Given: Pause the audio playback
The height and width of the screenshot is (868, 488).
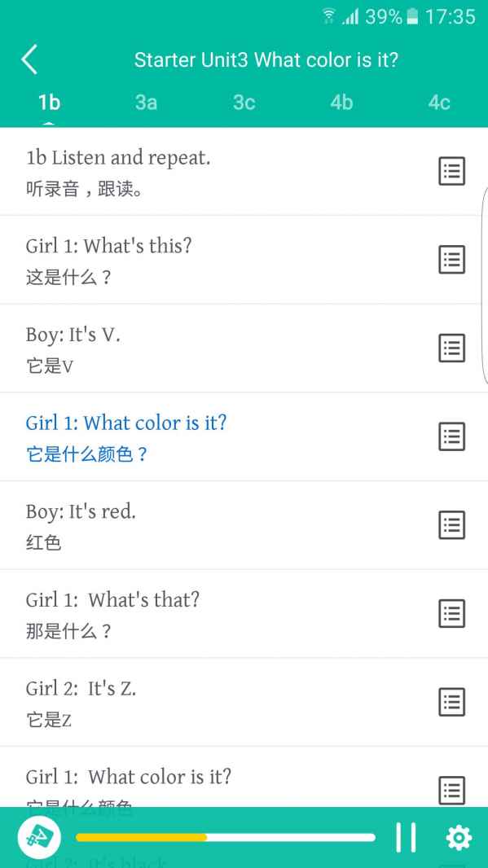Looking at the screenshot, I should point(405,837).
